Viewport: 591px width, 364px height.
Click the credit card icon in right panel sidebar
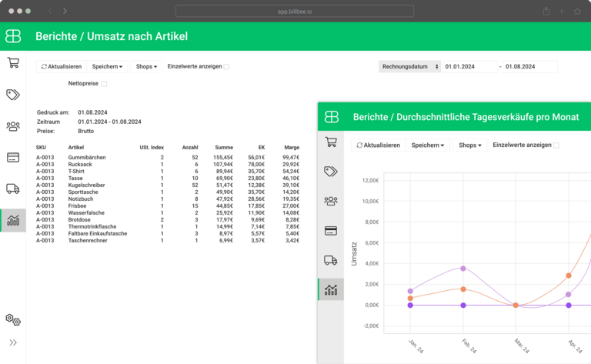[331, 230]
